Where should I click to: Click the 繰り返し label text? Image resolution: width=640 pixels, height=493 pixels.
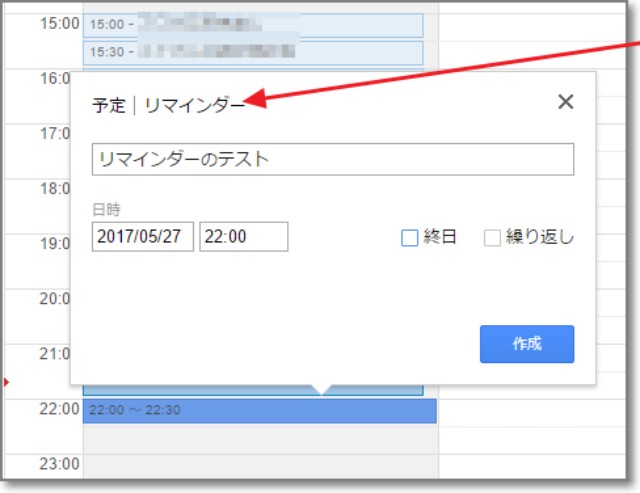(540, 238)
